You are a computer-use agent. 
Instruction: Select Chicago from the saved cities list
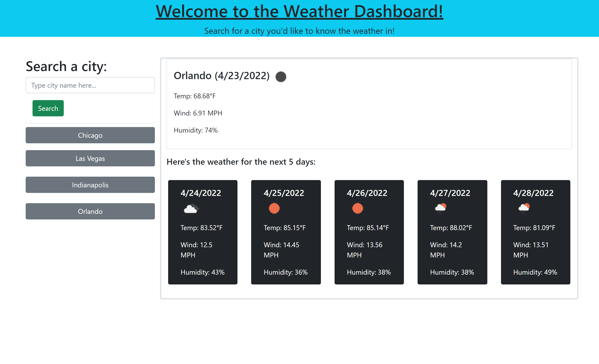90,135
